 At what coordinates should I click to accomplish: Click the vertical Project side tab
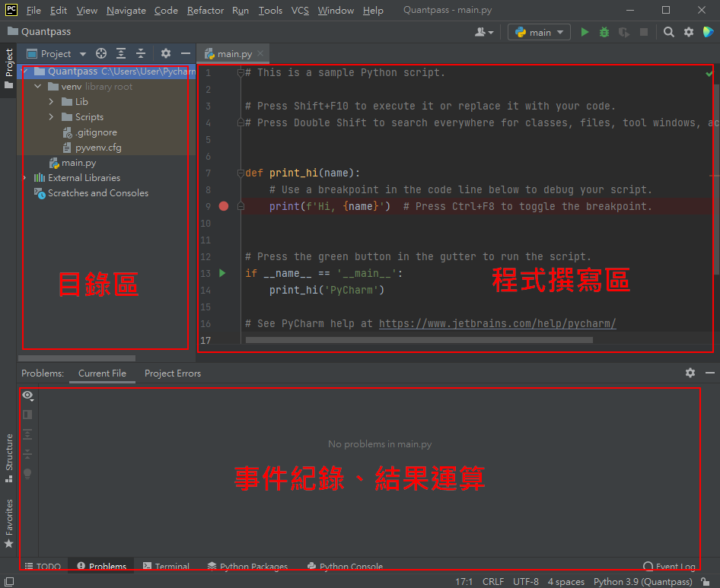pos(8,68)
